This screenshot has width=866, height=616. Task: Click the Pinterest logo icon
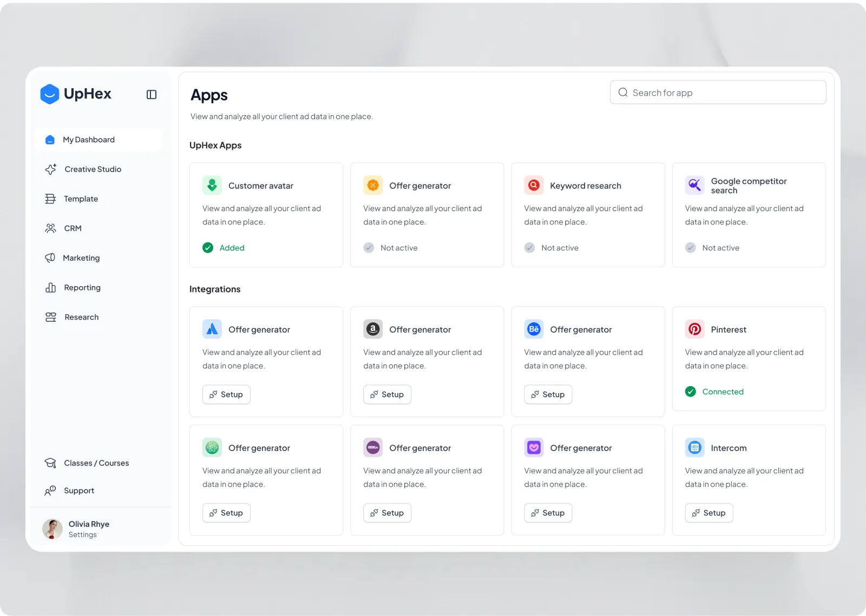coord(695,329)
